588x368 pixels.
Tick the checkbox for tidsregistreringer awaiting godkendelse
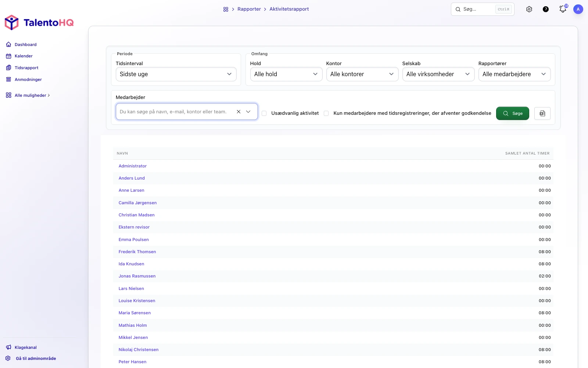pos(326,113)
